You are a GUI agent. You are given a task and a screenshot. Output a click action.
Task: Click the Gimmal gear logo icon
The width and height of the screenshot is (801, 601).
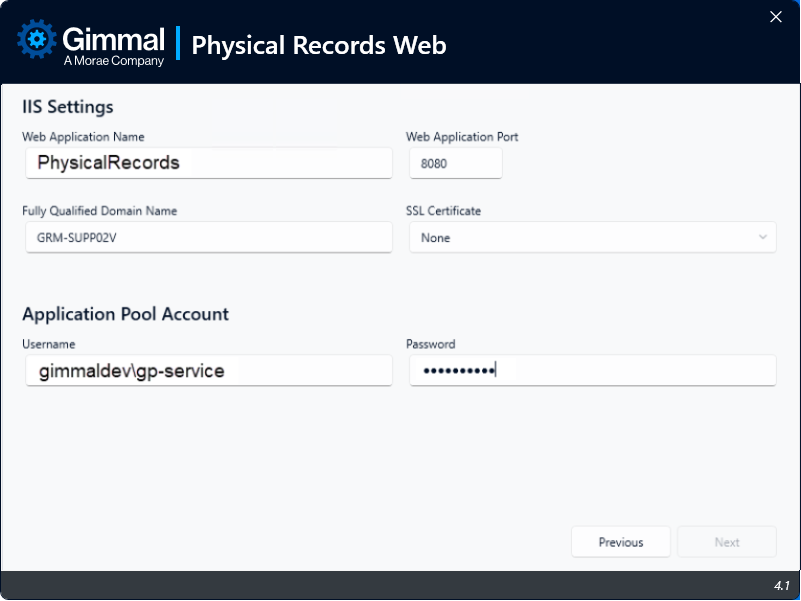(x=37, y=40)
